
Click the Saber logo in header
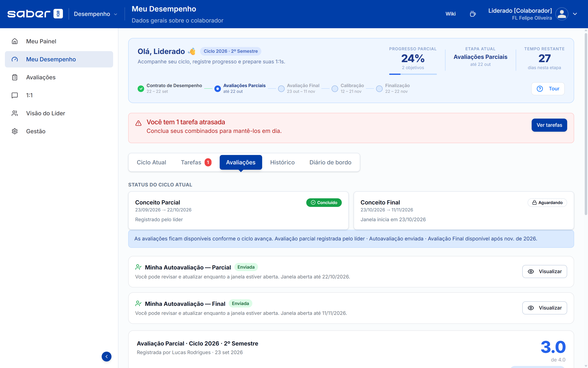(35, 14)
